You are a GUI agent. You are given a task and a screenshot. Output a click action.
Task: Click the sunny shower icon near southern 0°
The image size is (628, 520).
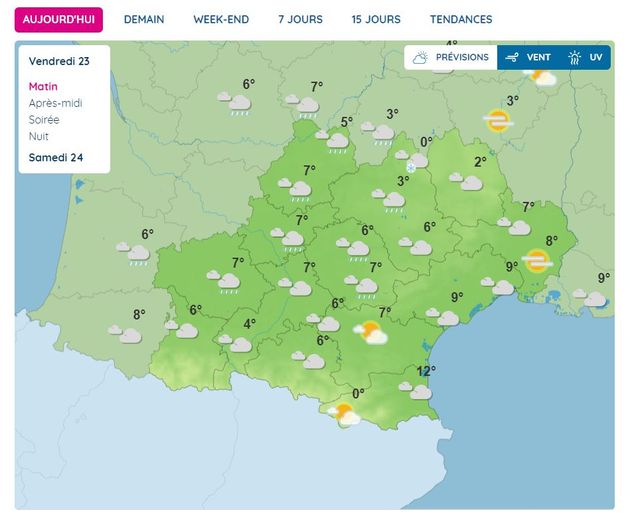coord(345,414)
